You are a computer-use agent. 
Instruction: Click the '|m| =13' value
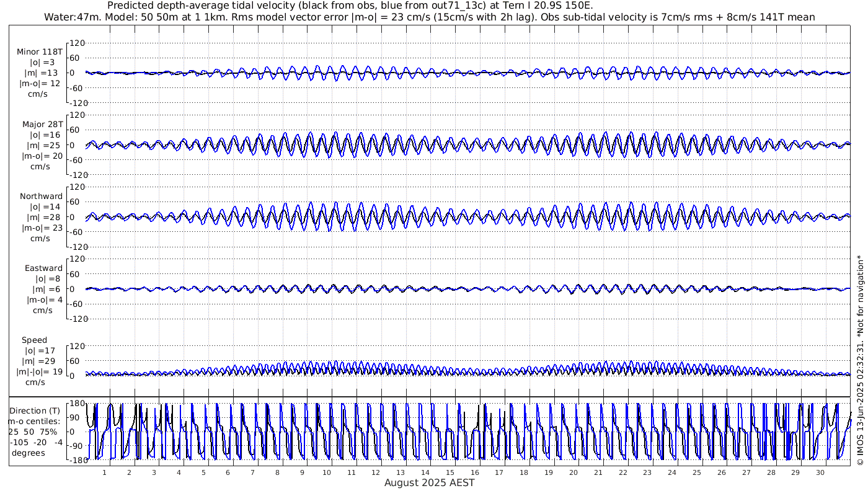pos(43,73)
